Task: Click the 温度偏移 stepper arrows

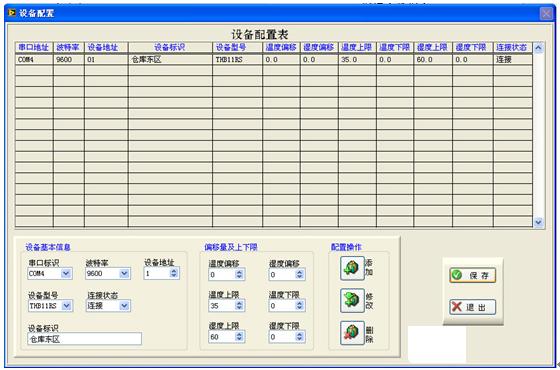Action: pyautogui.click(x=239, y=274)
